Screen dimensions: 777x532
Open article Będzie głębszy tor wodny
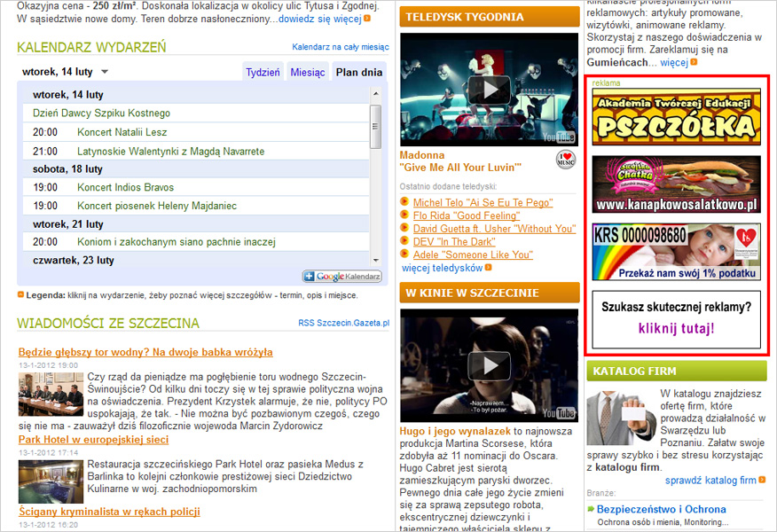(145, 352)
